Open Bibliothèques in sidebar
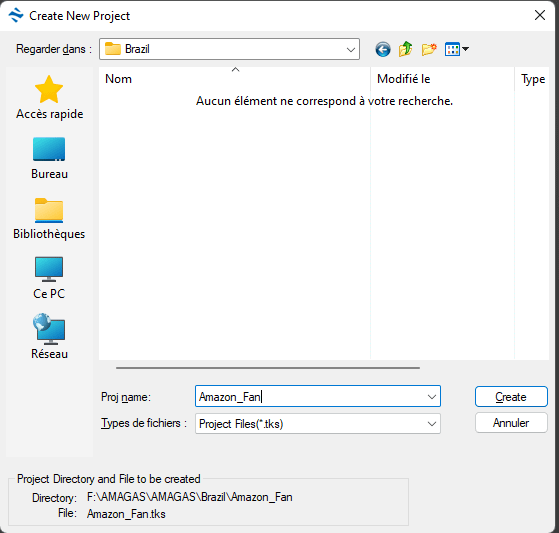Image resolution: width=559 pixels, height=533 pixels. 49,219
